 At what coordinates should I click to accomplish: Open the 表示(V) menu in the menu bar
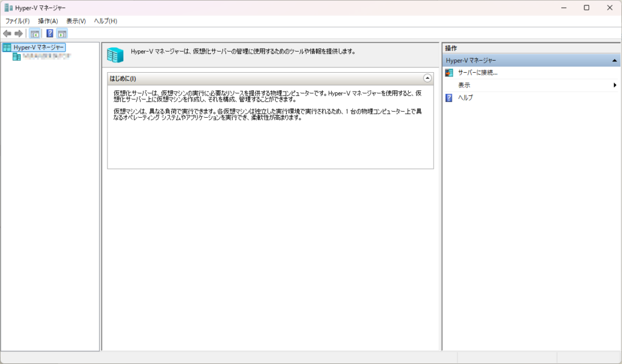click(76, 21)
